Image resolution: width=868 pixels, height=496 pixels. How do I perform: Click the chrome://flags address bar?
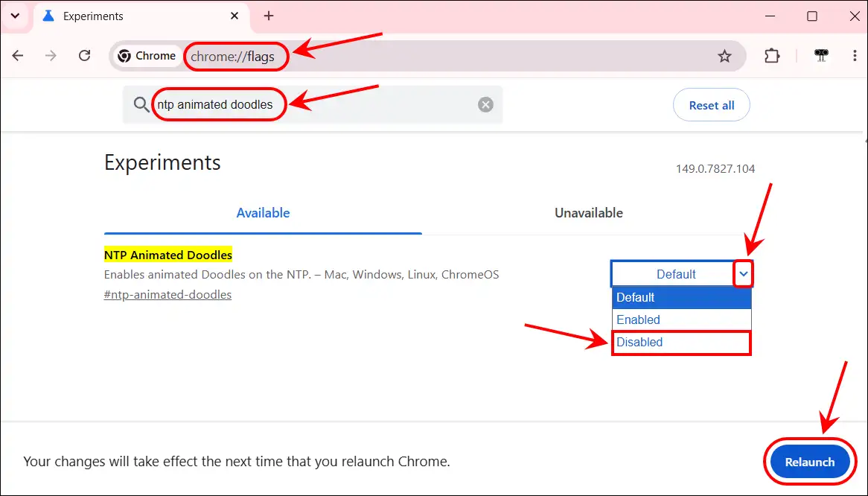(427, 56)
